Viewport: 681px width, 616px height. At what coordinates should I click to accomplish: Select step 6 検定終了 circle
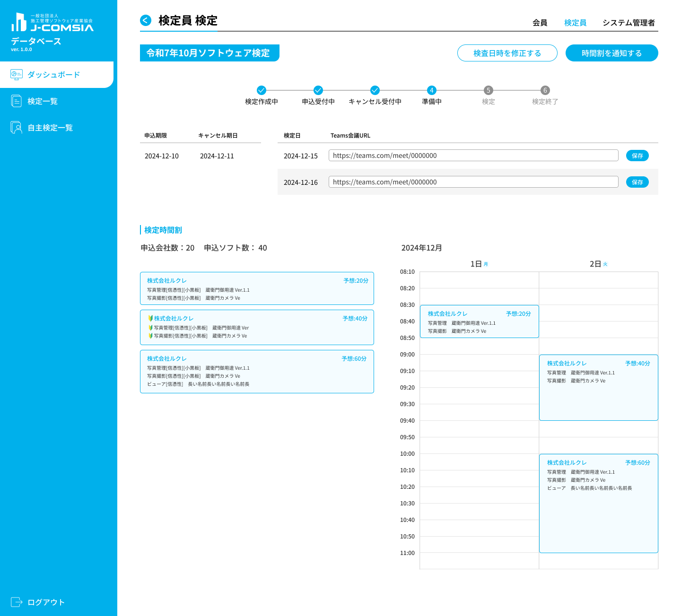[x=545, y=90]
